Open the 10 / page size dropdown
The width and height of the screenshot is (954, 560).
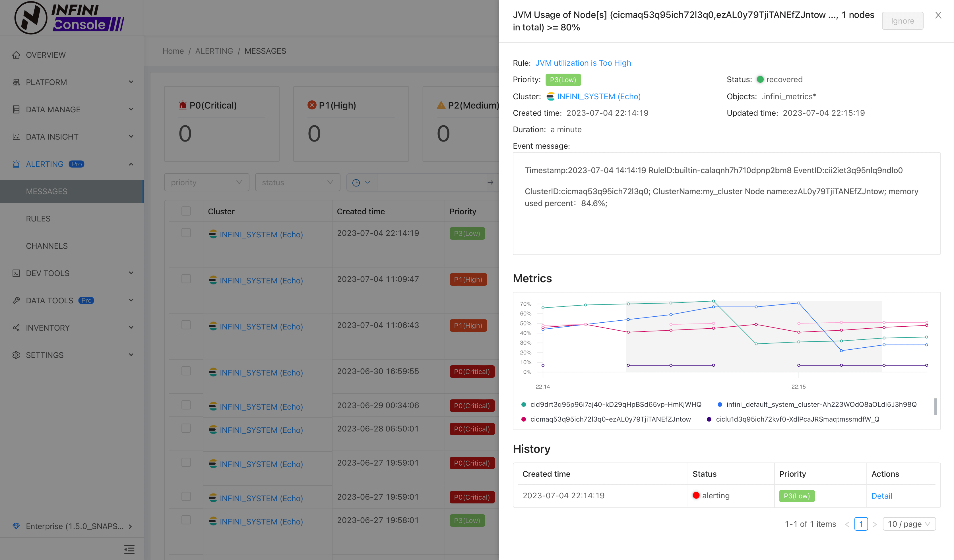tap(909, 524)
